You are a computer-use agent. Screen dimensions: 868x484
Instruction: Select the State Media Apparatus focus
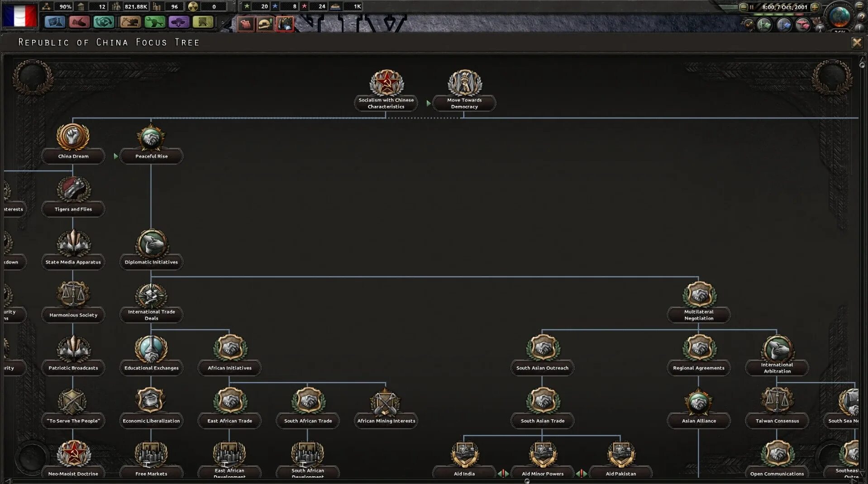73,249
